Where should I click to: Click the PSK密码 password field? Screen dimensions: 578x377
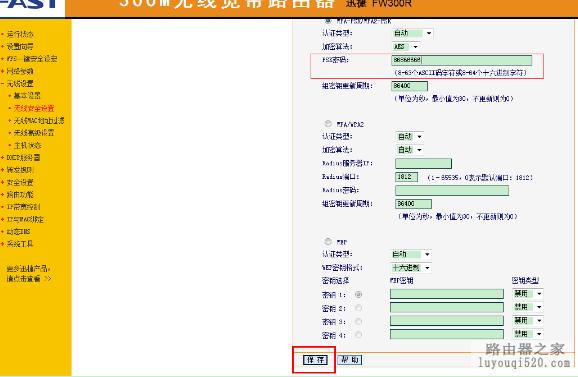pyautogui.click(x=462, y=60)
